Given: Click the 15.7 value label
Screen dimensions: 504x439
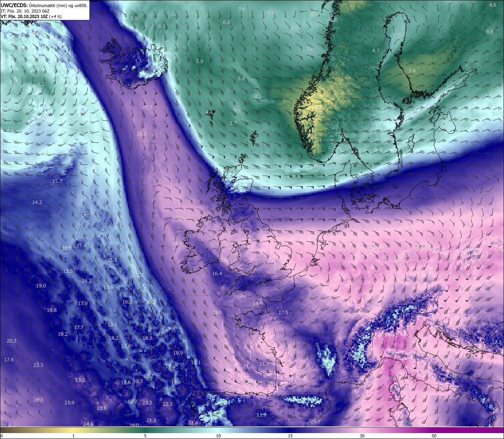Looking at the screenshot, I should [57, 181].
